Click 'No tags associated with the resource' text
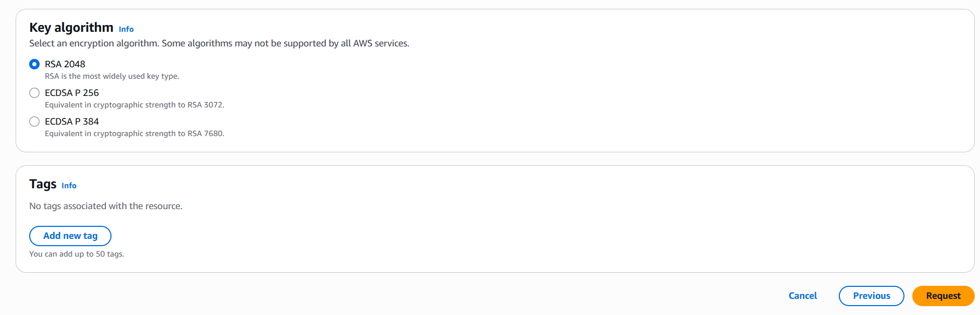 tap(106, 206)
